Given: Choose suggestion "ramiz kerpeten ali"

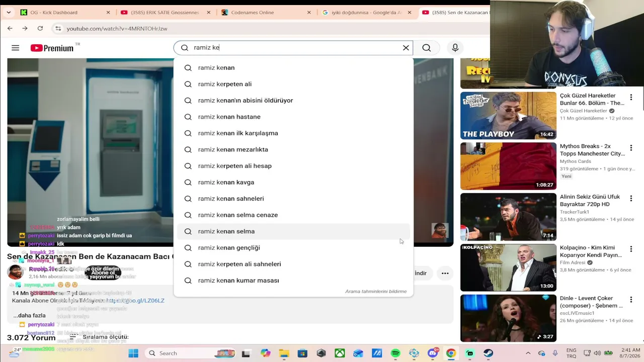Looking at the screenshot, I should (x=293, y=84).
